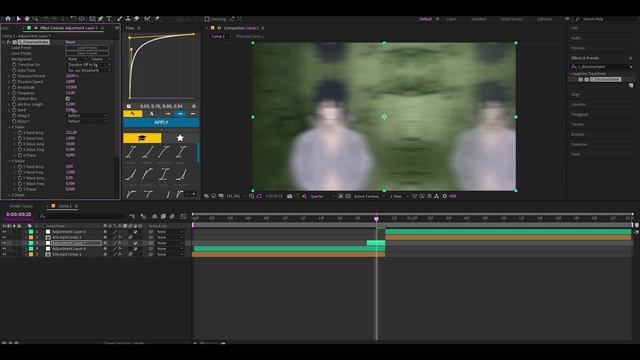Click the viewer reset exposure icon

coord(444,196)
